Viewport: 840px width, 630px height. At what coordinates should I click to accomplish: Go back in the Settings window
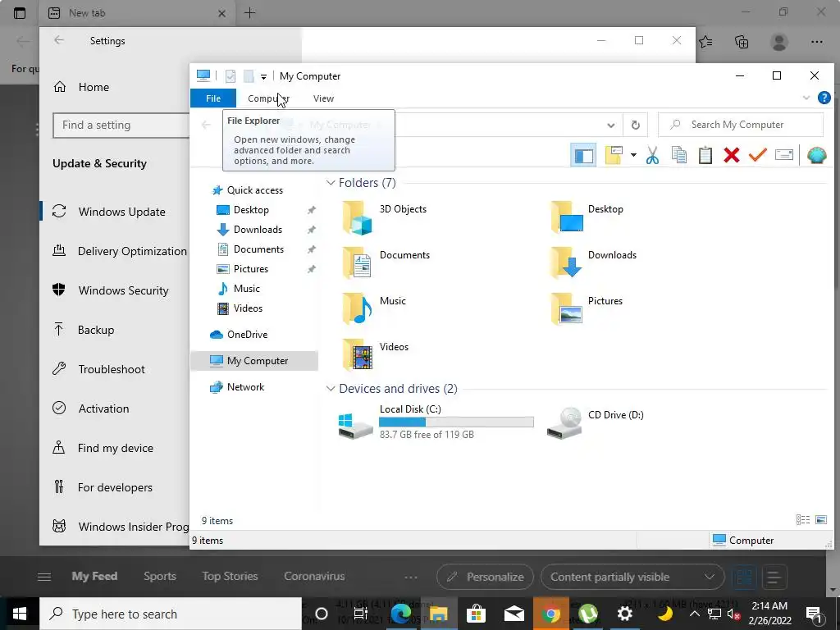59,41
